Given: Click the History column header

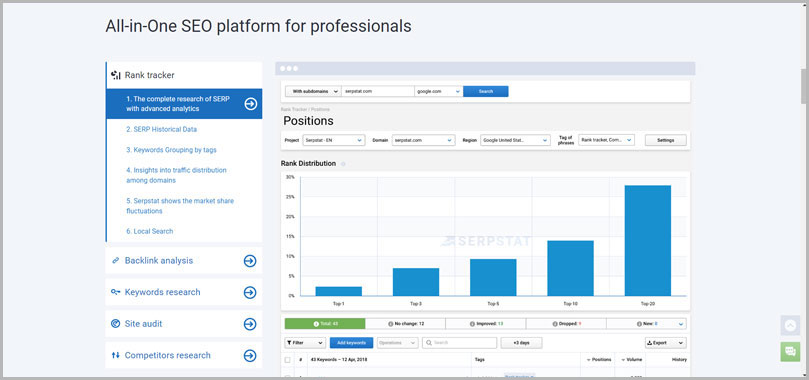Looking at the screenshot, I should point(679,360).
